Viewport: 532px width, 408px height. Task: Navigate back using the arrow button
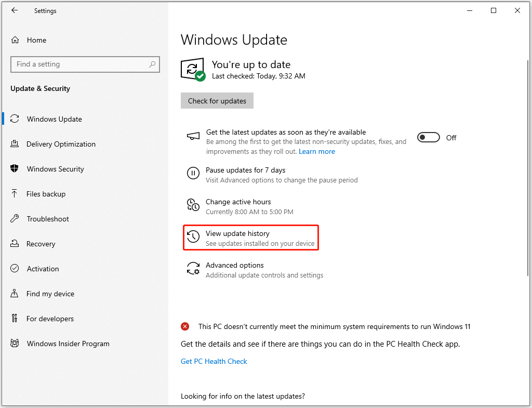coord(14,10)
